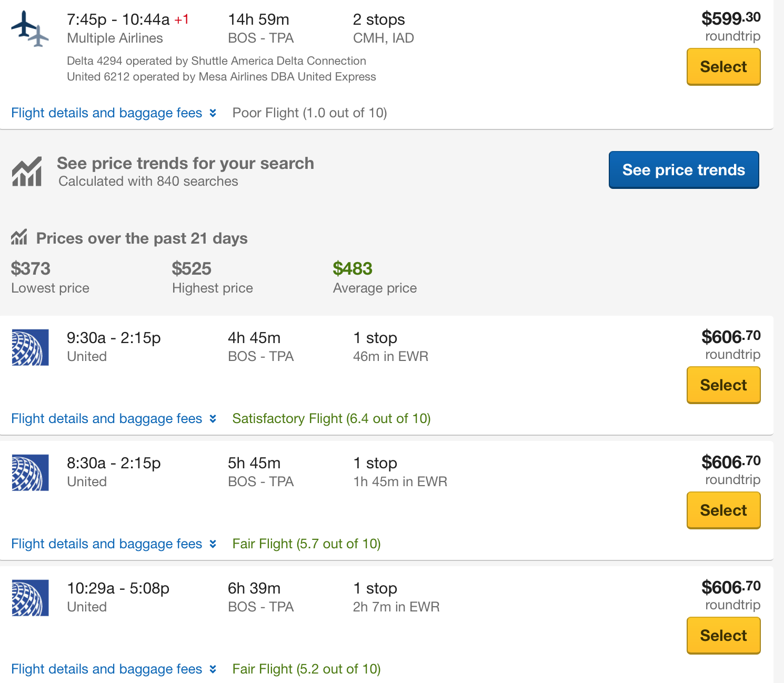The width and height of the screenshot is (784, 683).
Task: Click United logo for 9:30a flight
Action: [31, 347]
